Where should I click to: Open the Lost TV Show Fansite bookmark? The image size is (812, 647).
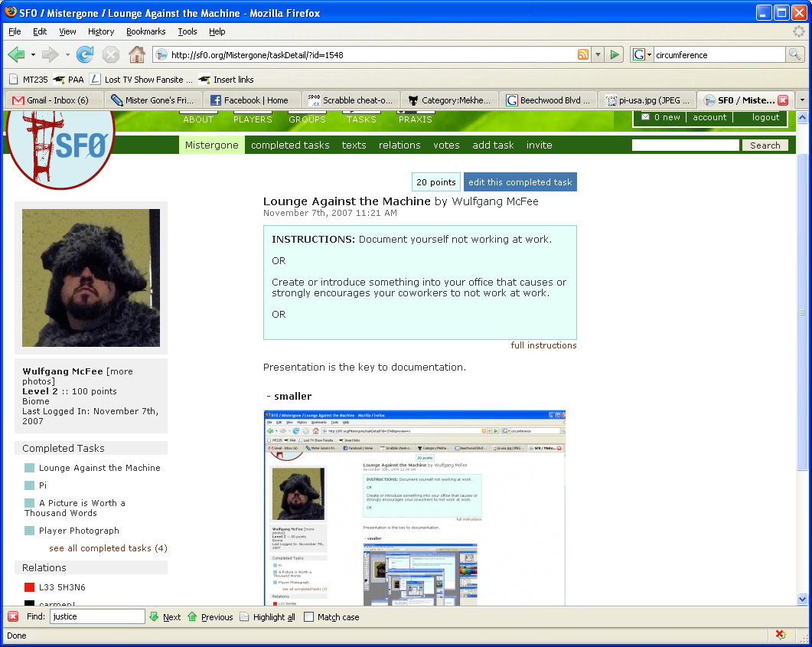[x=141, y=80]
